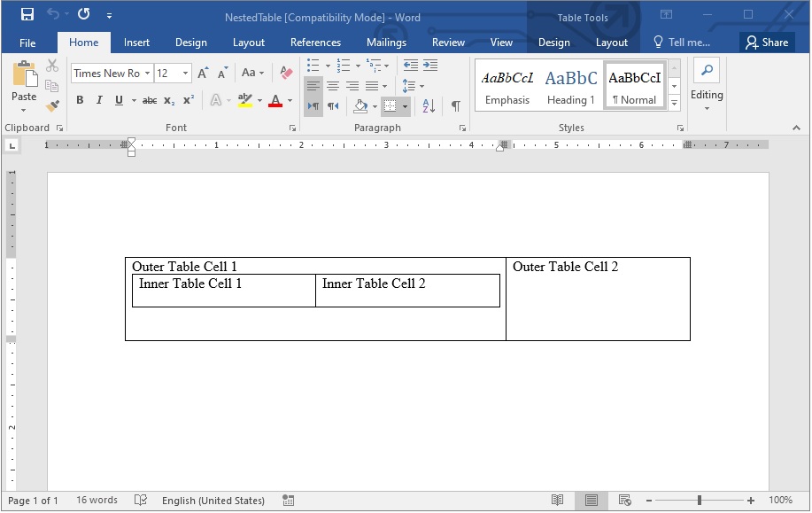812x513 pixels.
Task: Activate the Format Painter tool
Action: [x=51, y=105]
